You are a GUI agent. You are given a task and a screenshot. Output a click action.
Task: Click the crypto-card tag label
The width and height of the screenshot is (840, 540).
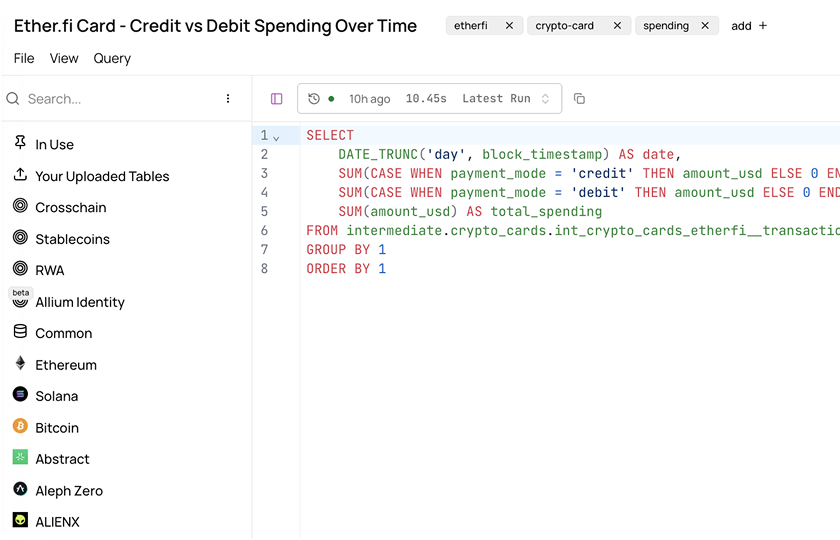(565, 26)
